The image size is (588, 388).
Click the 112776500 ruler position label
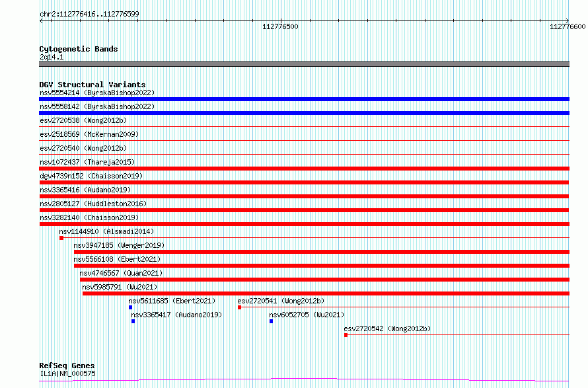coord(281,26)
